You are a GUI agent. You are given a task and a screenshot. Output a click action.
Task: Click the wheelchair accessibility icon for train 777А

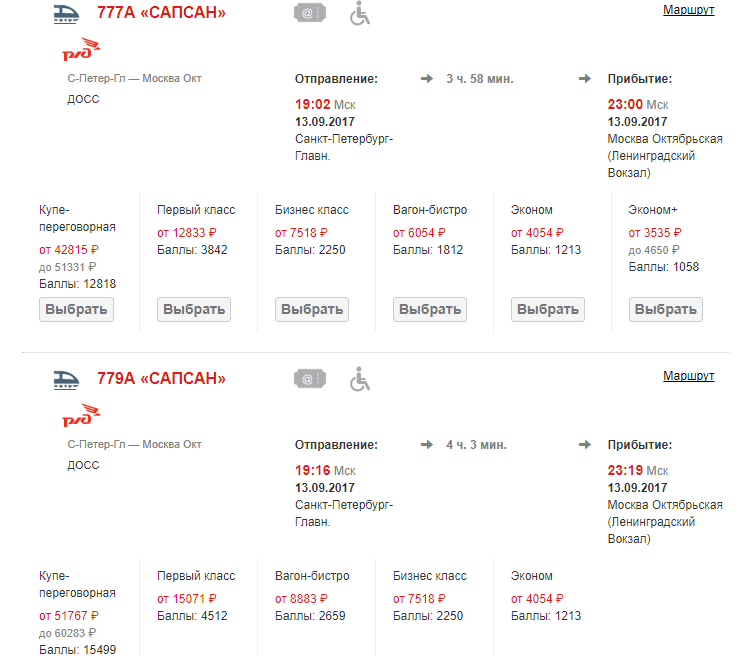[x=359, y=13]
